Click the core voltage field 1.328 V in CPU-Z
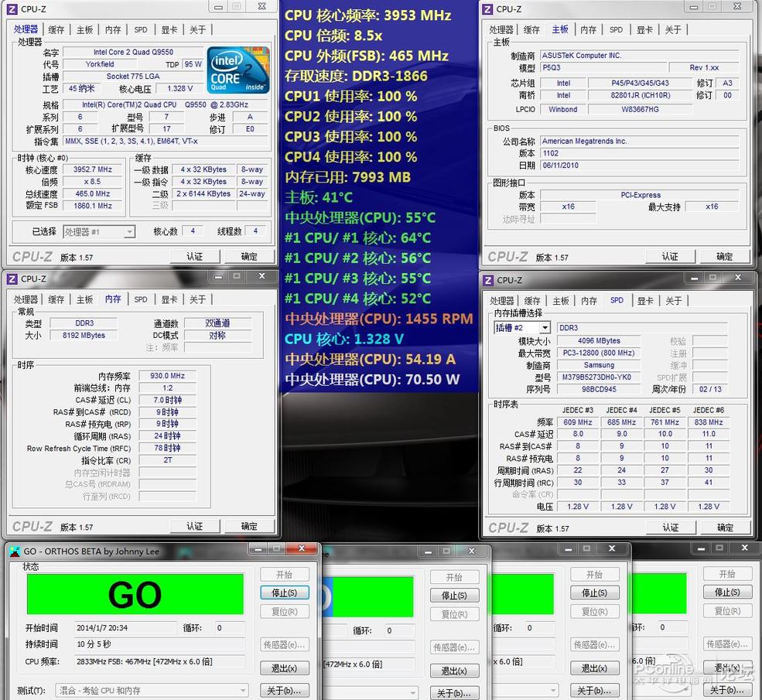The image size is (762, 700). click(x=179, y=88)
